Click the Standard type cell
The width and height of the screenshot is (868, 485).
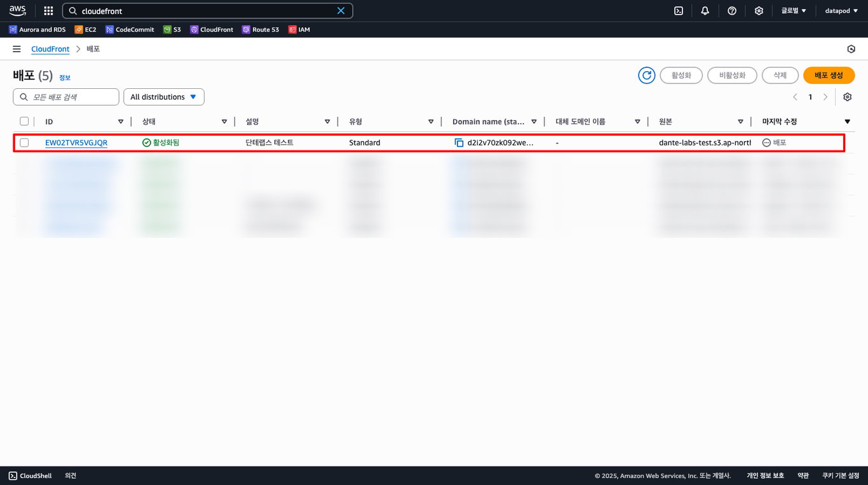pyautogui.click(x=365, y=143)
